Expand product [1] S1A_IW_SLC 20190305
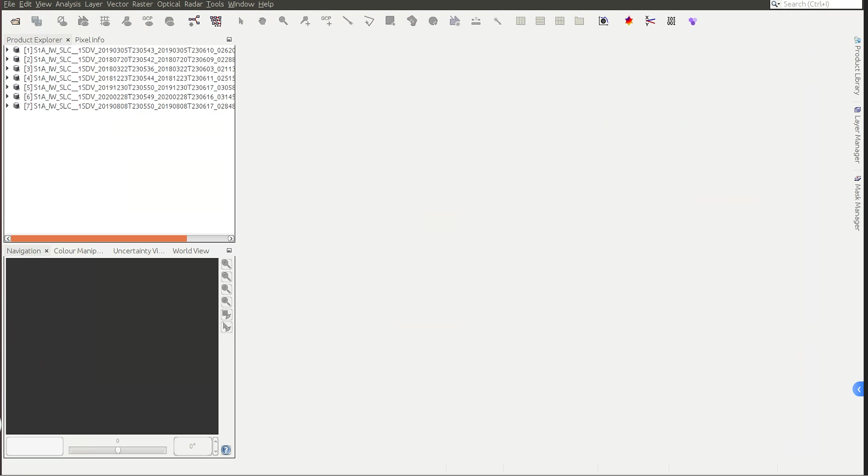Screen dimensions: 868x476 [x=7, y=50]
